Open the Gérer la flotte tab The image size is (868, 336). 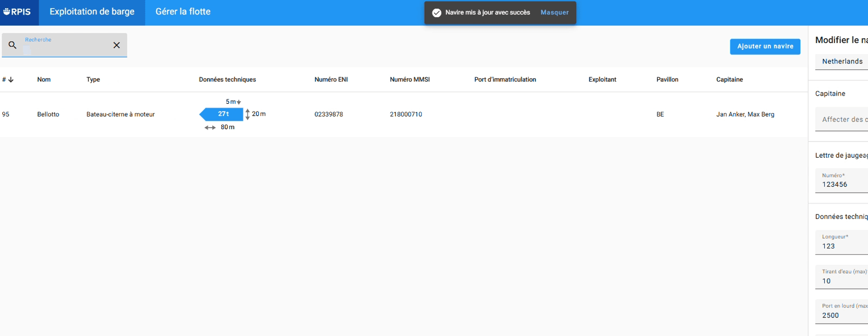click(183, 12)
